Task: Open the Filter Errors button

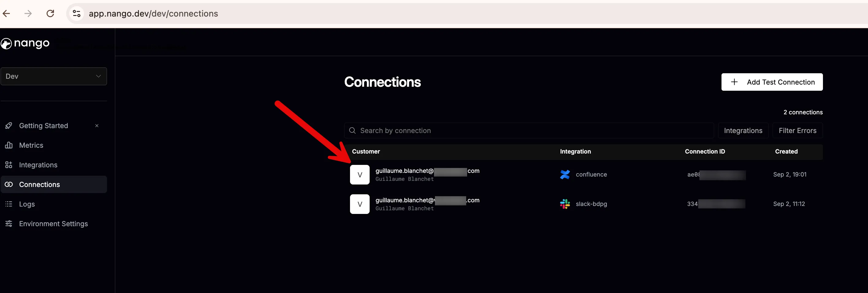Action: tap(798, 130)
